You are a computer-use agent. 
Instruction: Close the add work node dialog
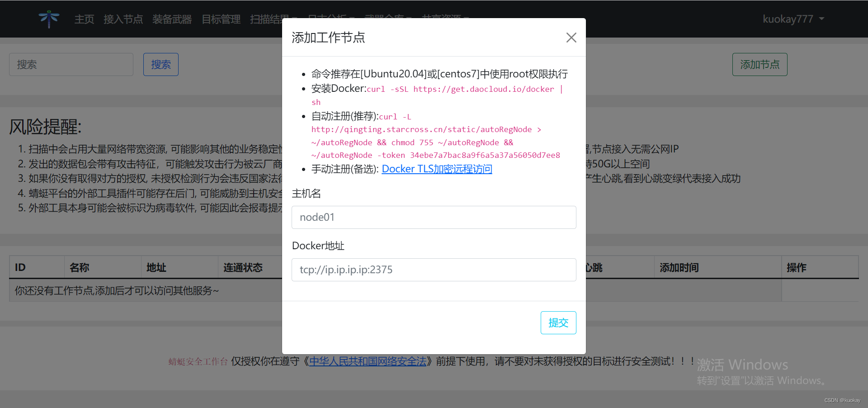[x=571, y=38]
